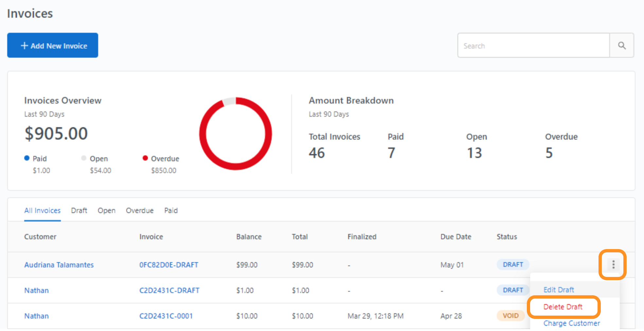Click the $99.00 balance for Audriana Talamantes
This screenshot has width=644, height=331.
point(247,265)
